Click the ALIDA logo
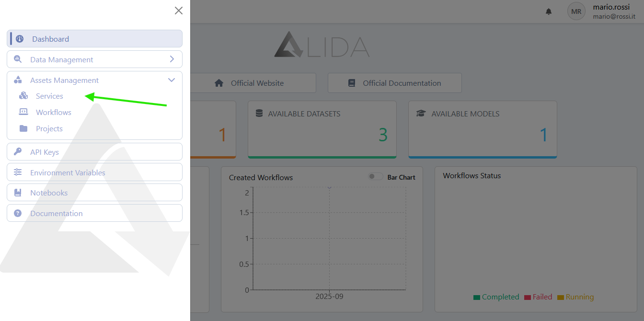This screenshot has width=644, height=321. [322, 45]
